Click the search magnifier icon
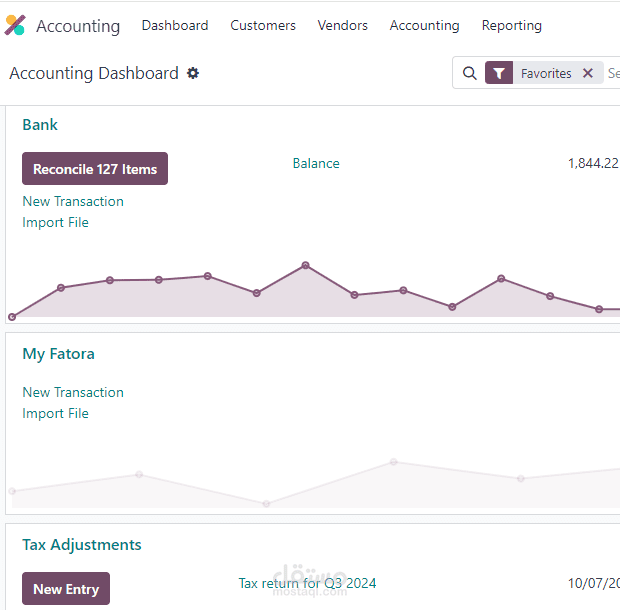Image resolution: width=620 pixels, height=610 pixels. (x=470, y=73)
